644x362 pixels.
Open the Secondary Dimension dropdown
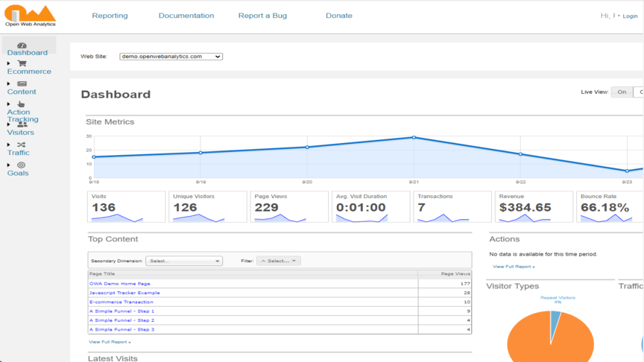(184, 261)
